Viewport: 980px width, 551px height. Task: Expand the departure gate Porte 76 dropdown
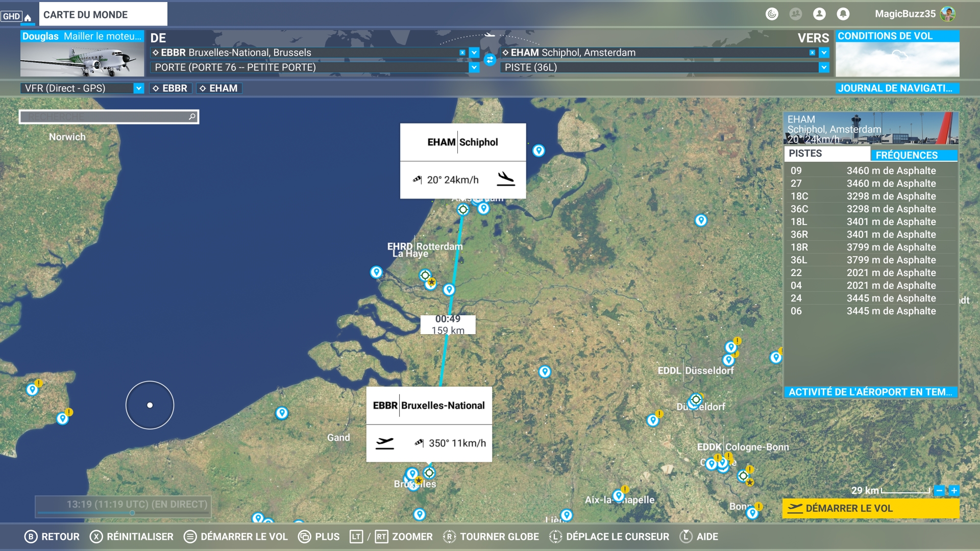click(474, 67)
